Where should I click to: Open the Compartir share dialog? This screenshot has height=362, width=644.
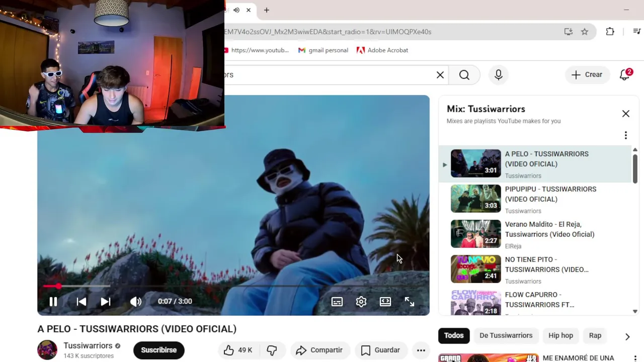[319, 350]
